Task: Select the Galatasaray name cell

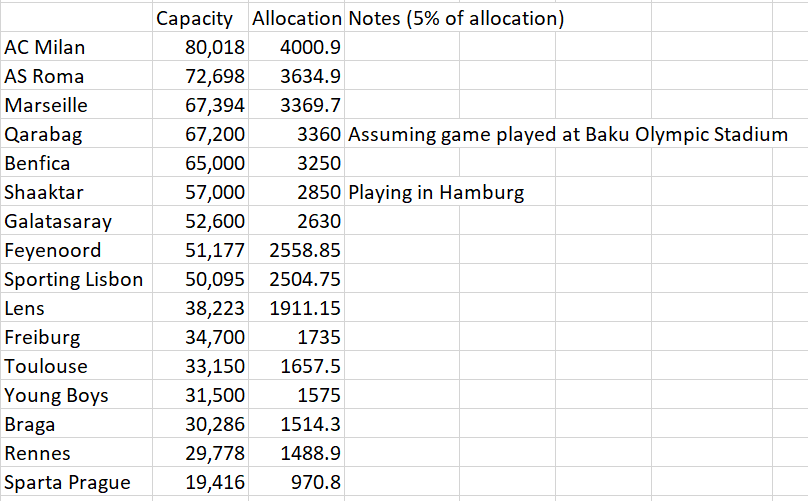Action: [x=76, y=221]
